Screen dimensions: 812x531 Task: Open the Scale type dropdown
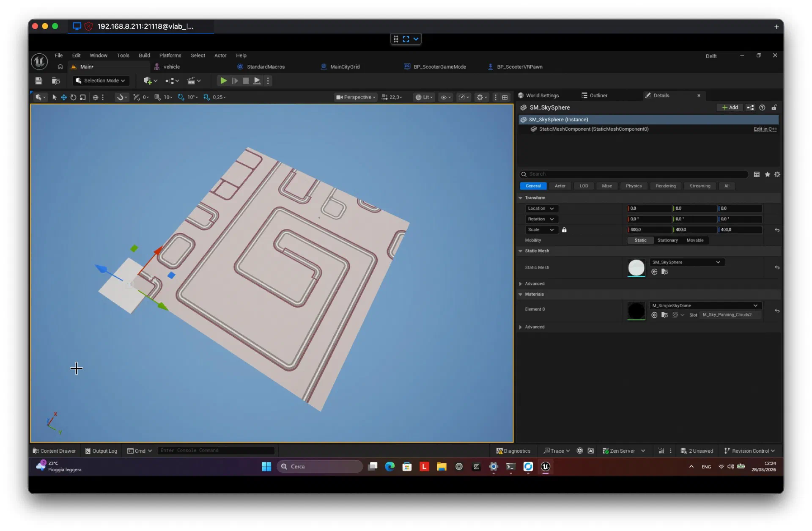(541, 230)
